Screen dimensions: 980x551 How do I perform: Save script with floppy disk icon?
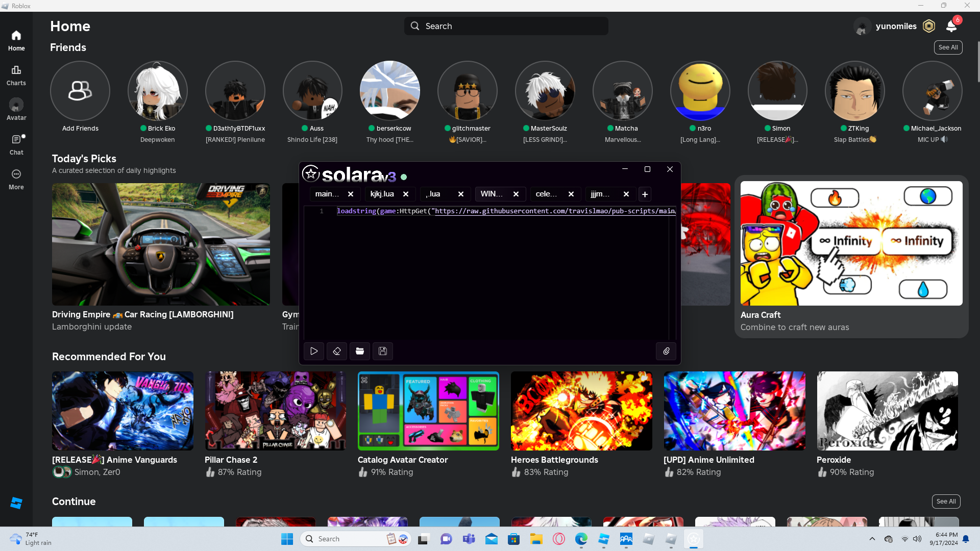coord(383,351)
